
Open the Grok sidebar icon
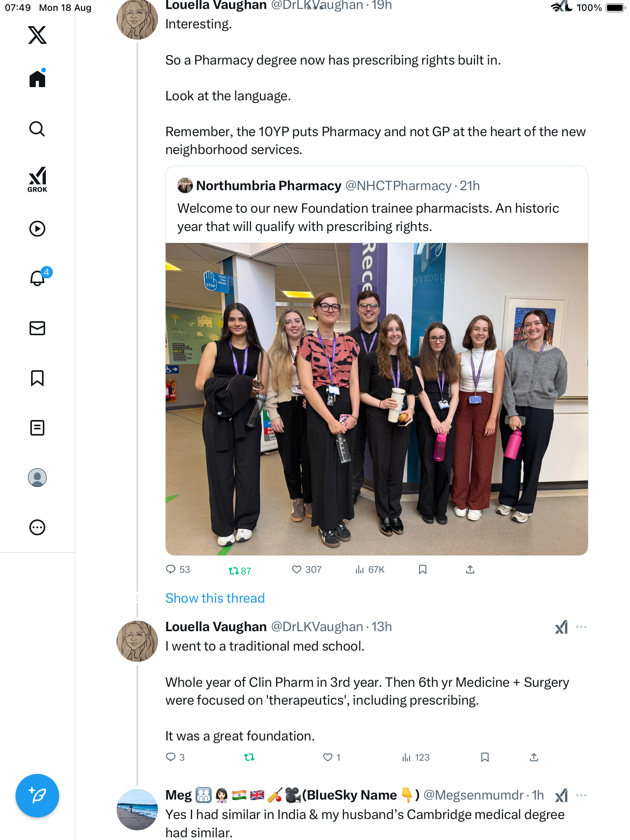(37, 179)
